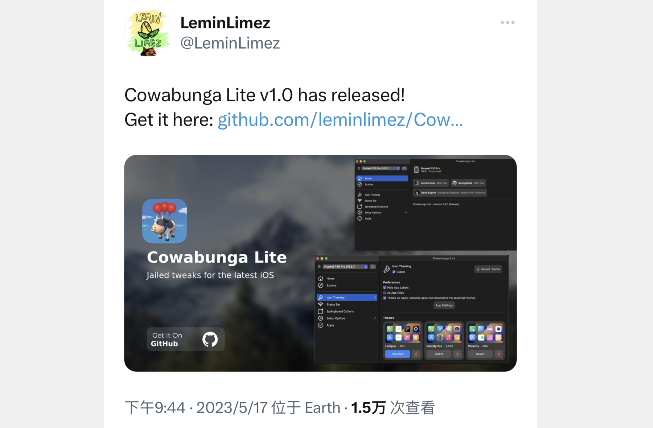Click the blue selected button on first theme

(397, 354)
